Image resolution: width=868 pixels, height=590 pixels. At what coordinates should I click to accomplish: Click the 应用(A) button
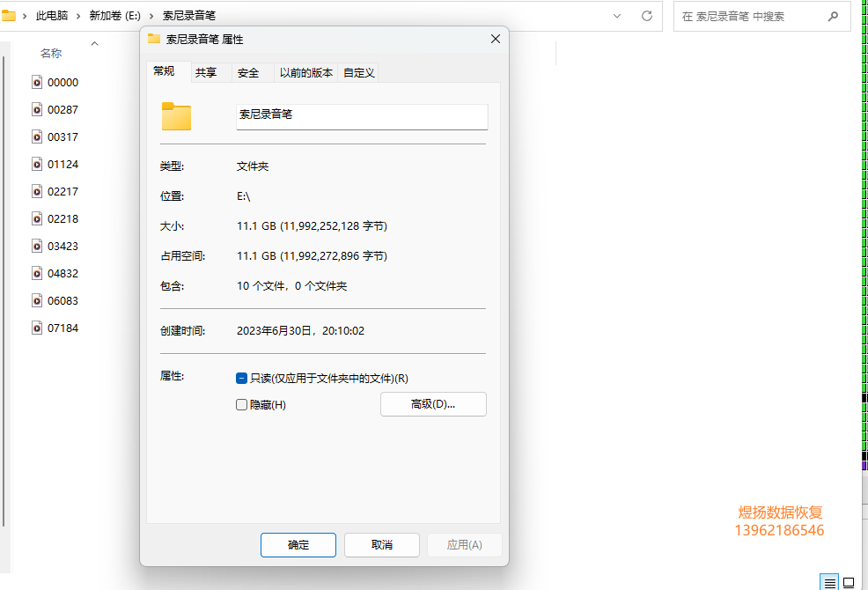(x=465, y=545)
